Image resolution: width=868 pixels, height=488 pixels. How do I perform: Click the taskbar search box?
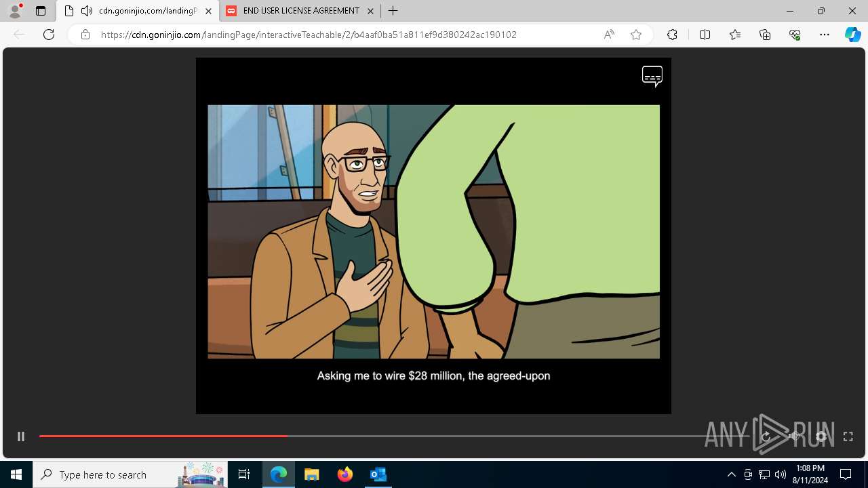pyautogui.click(x=131, y=474)
